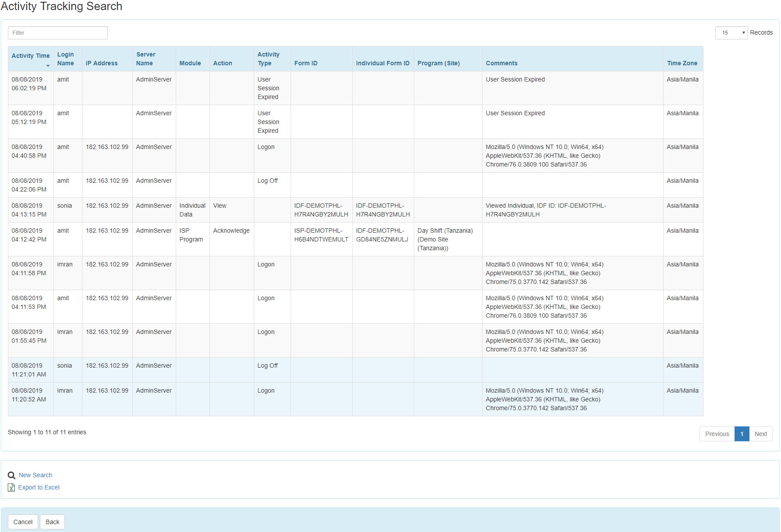The width and height of the screenshot is (781, 532).
Task: Click the ISP Program module cell
Action: click(x=193, y=239)
